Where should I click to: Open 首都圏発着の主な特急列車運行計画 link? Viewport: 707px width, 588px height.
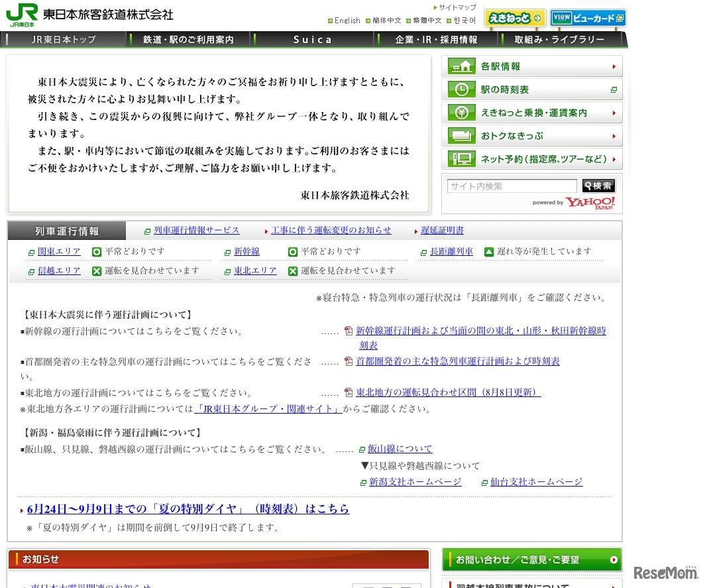458,361
